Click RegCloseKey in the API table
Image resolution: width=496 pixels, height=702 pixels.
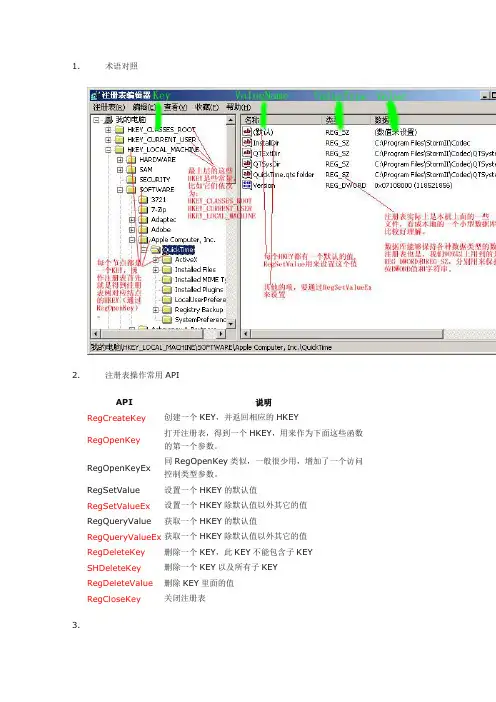click(114, 599)
